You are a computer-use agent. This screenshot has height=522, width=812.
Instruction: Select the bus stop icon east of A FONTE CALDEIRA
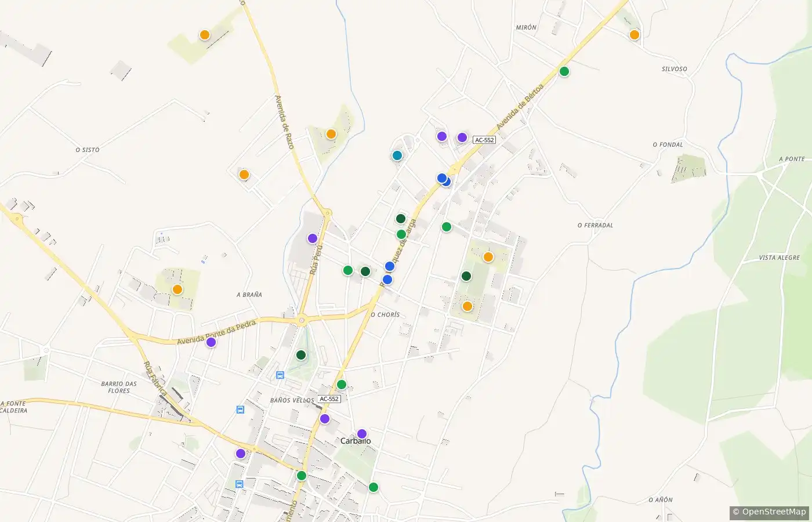240,409
